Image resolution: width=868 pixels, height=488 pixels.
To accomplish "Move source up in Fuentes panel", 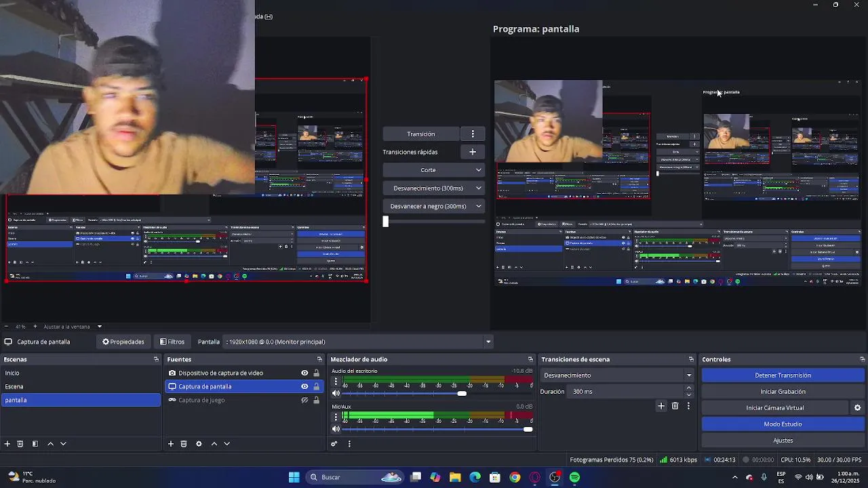I will tap(214, 444).
